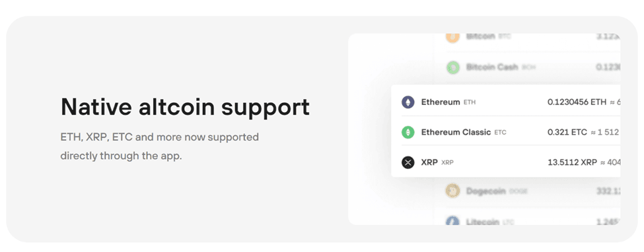Select the XRP wallet row

pos(506,162)
